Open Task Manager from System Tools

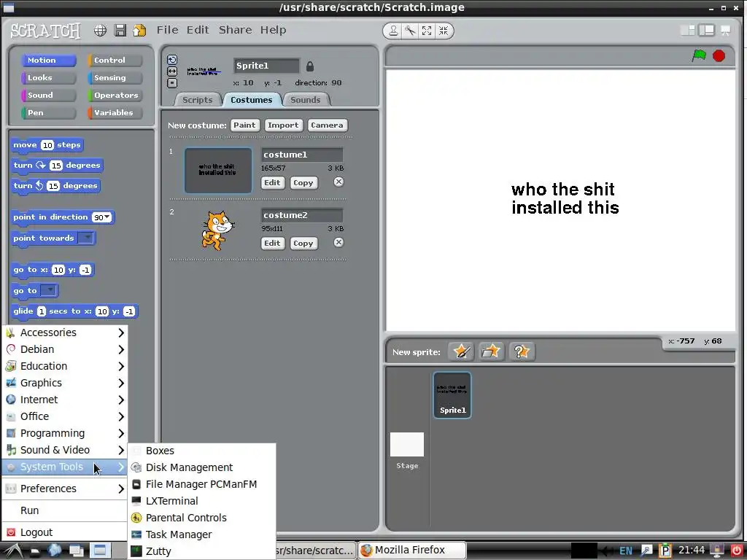202,534
